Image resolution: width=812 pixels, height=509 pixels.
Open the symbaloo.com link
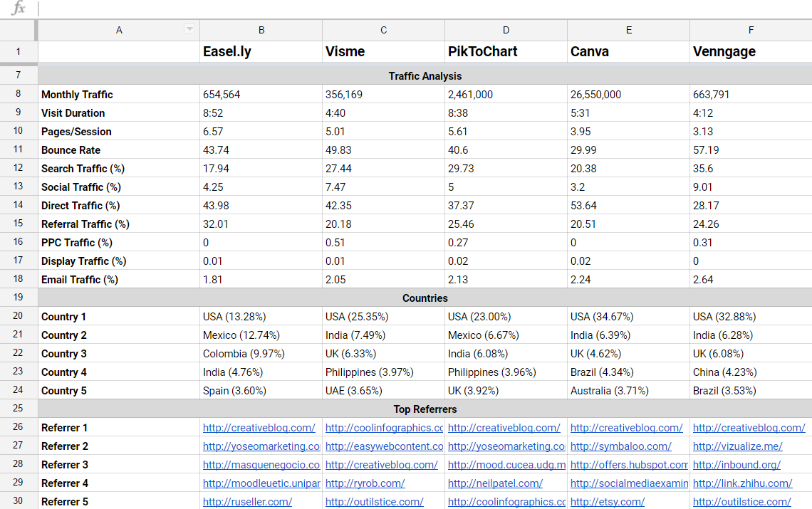point(621,446)
